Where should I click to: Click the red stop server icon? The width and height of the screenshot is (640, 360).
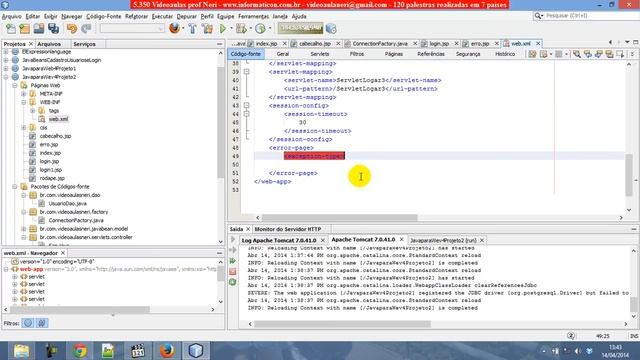[x=233, y=271]
